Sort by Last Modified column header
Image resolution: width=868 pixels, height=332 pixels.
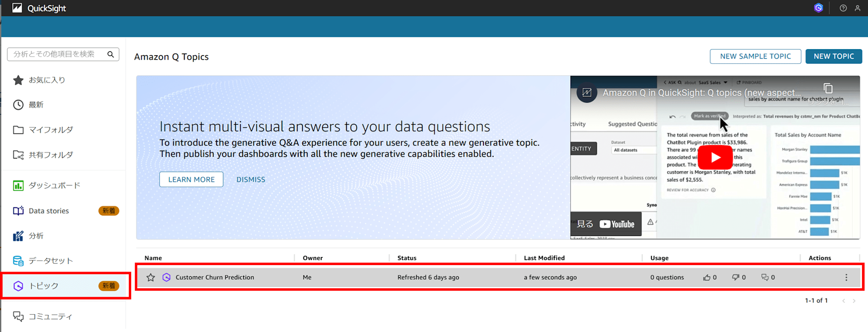(544, 258)
